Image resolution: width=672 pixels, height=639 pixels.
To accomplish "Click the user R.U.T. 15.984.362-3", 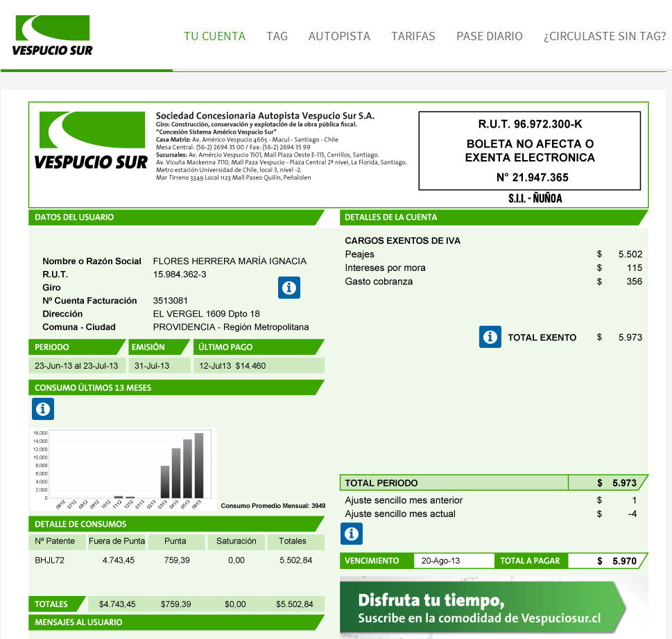I will coord(180,274).
